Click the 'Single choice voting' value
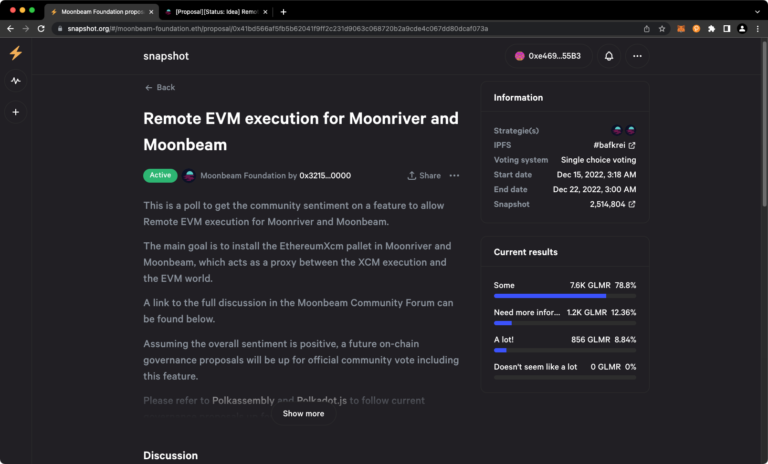This screenshot has width=768, height=464. [598, 160]
